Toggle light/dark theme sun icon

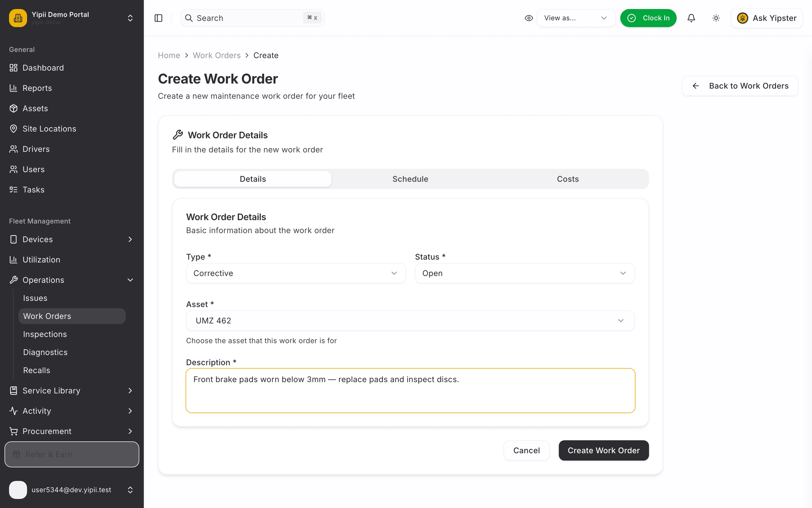click(716, 18)
